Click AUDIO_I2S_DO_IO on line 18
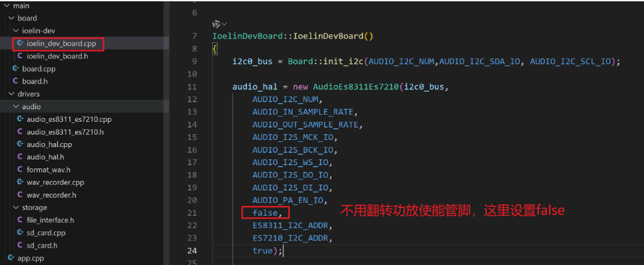Screen dimensions: 644x265 (x=291, y=175)
